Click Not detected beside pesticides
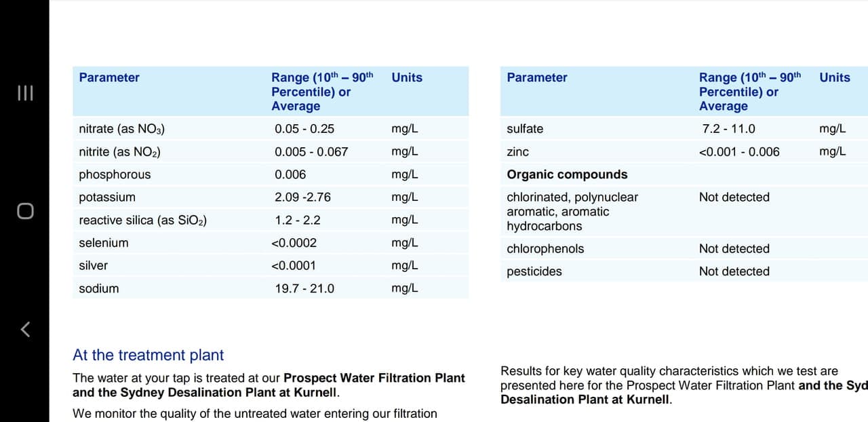The height and width of the screenshot is (422, 868). tap(734, 271)
